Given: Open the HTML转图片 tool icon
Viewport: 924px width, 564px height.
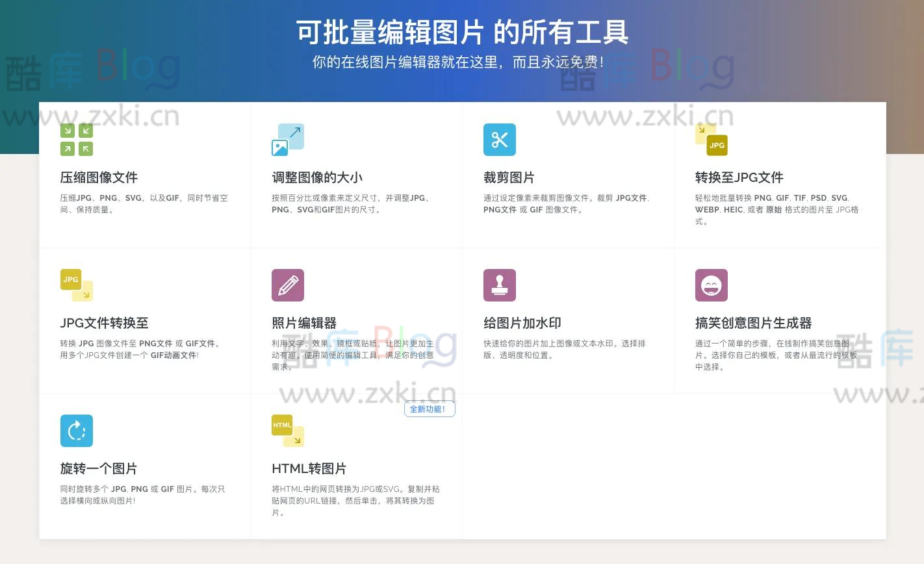Looking at the screenshot, I should point(288,430).
